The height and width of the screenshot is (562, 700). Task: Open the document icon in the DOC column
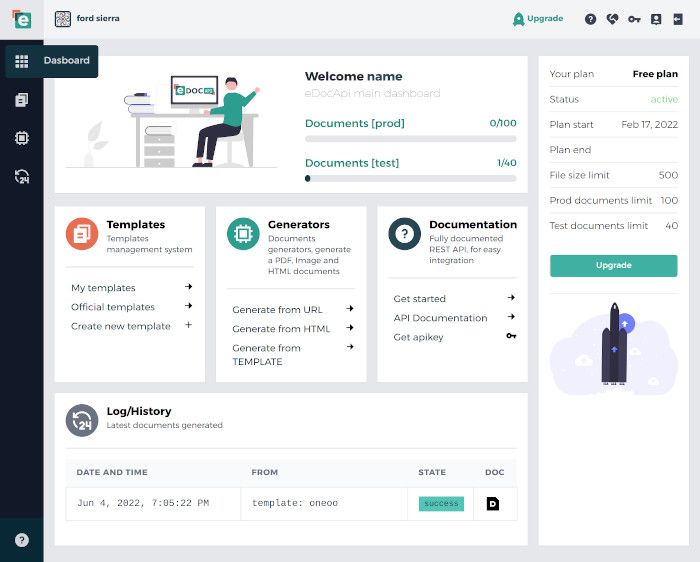[x=493, y=504]
